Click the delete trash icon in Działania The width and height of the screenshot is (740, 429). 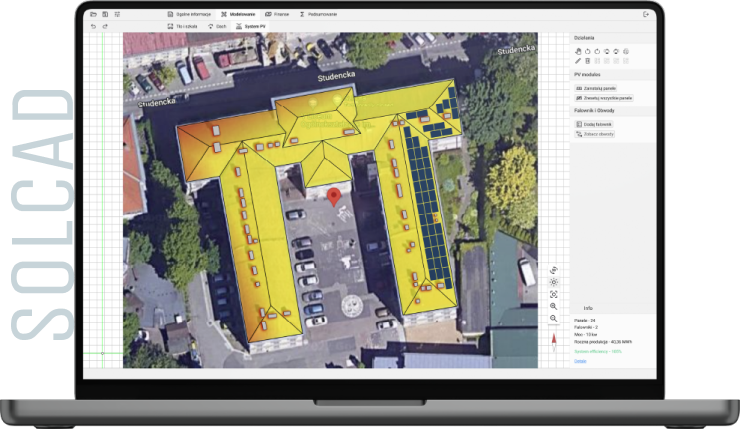588,61
